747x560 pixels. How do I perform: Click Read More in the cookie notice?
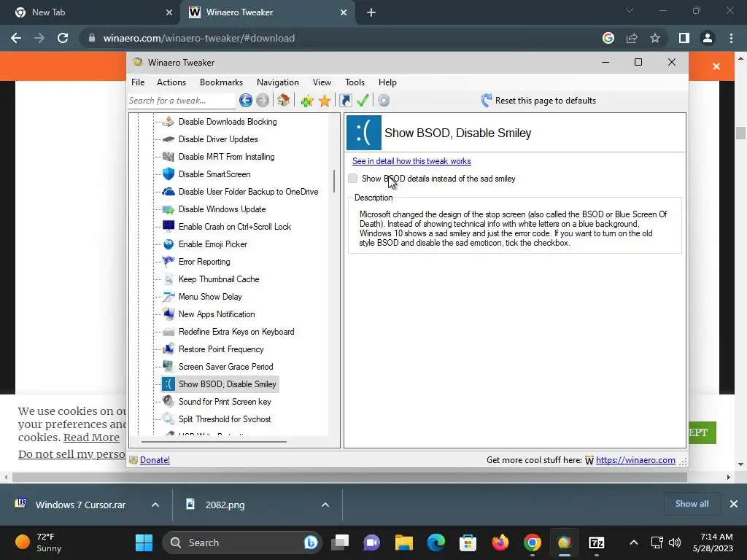(x=91, y=437)
